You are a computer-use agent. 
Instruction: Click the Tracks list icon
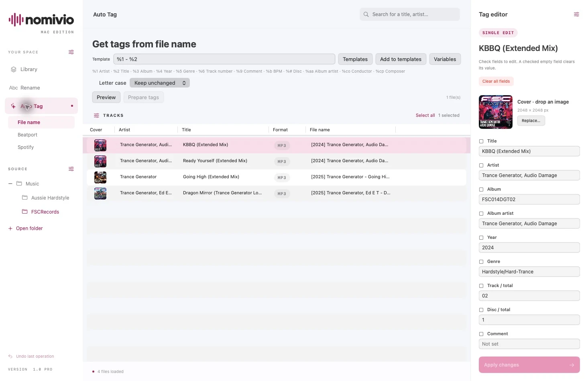[96, 116]
